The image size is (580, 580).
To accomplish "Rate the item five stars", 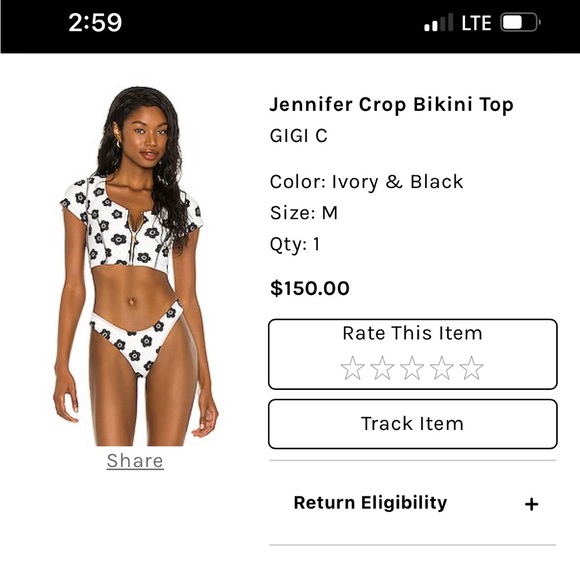I will click(471, 368).
